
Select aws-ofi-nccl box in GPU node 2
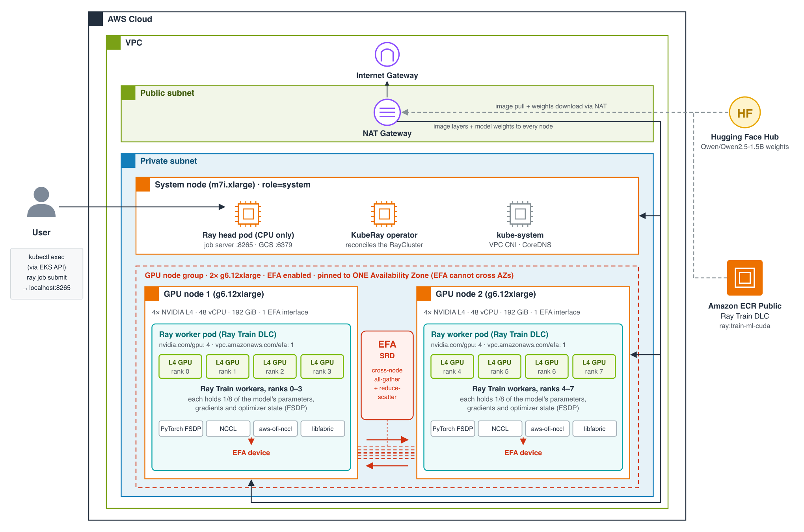[x=547, y=429]
